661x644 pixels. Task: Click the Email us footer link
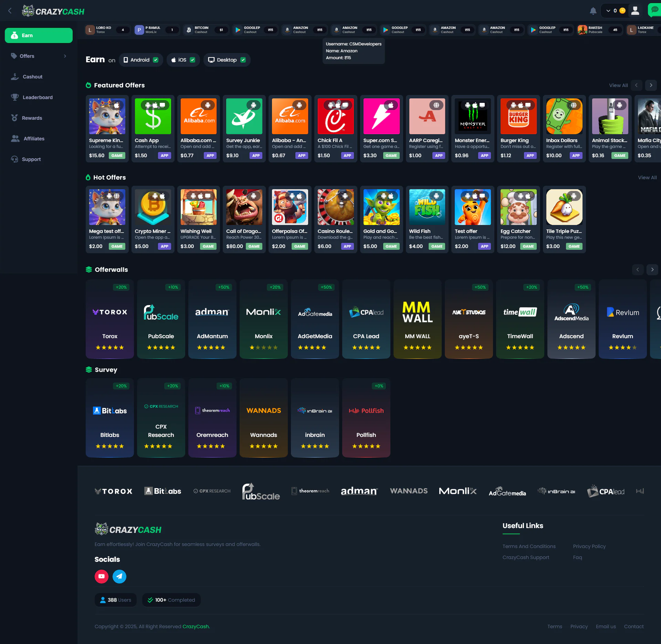[606, 626]
